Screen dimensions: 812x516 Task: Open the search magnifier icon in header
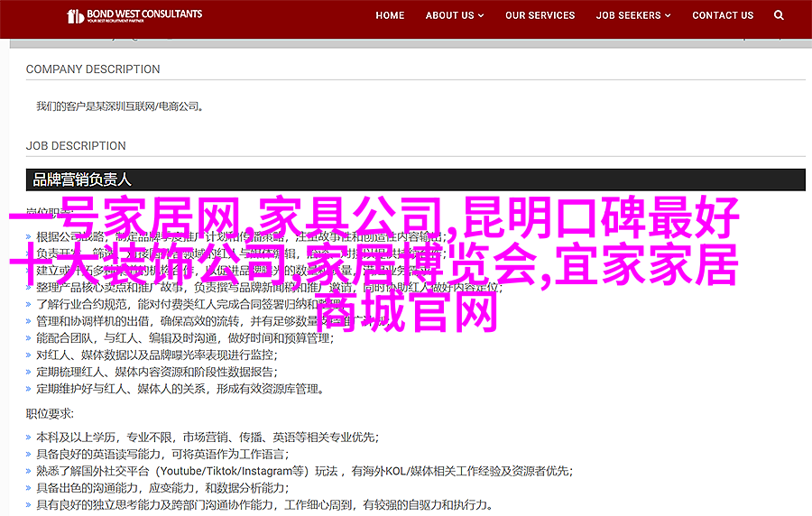[779, 15]
